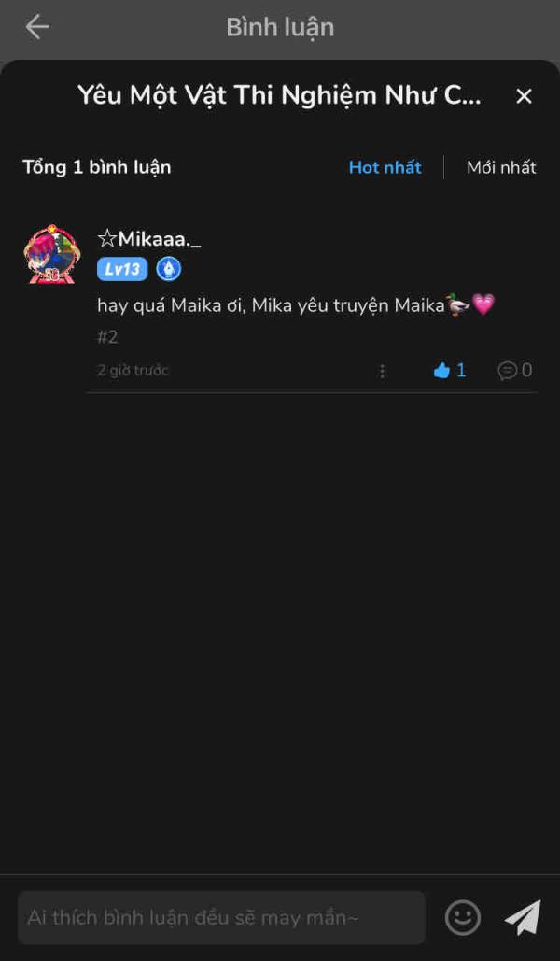Focus the comment input field

pyautogui.click(x=221, y=917)
